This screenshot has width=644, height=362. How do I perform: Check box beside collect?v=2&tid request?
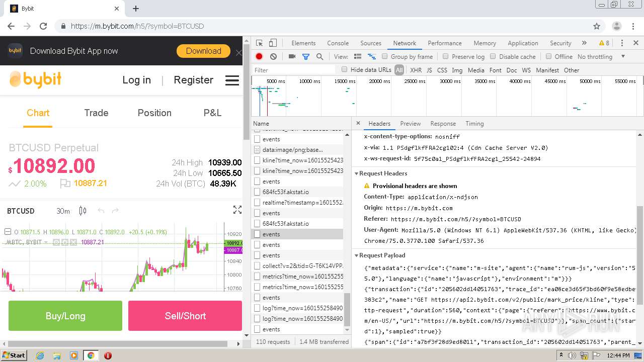[x=257, y=266]
